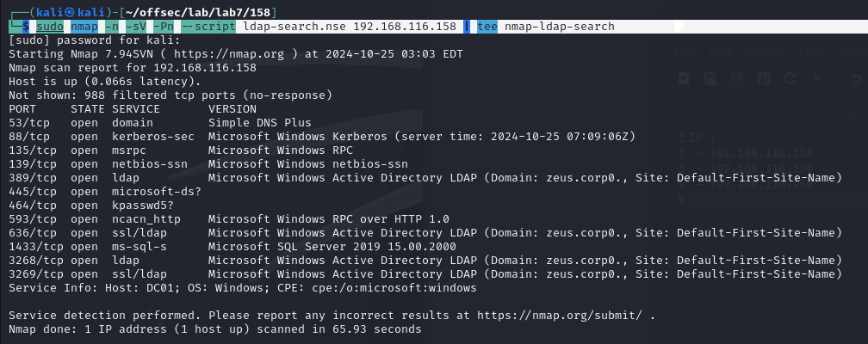Click the Undo arrow icon in the editor toolbar
The width and height of the screenshot is (868, 344).
tap(857, 78)
